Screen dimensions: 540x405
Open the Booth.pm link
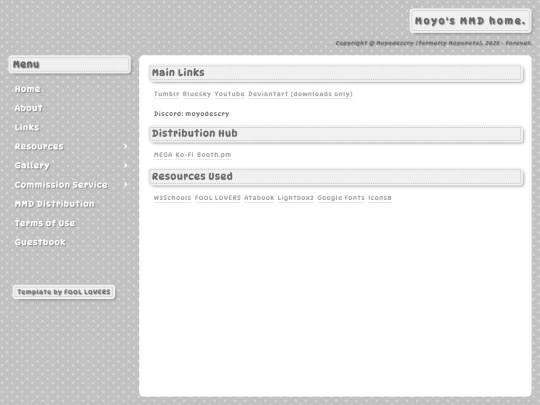214,155
